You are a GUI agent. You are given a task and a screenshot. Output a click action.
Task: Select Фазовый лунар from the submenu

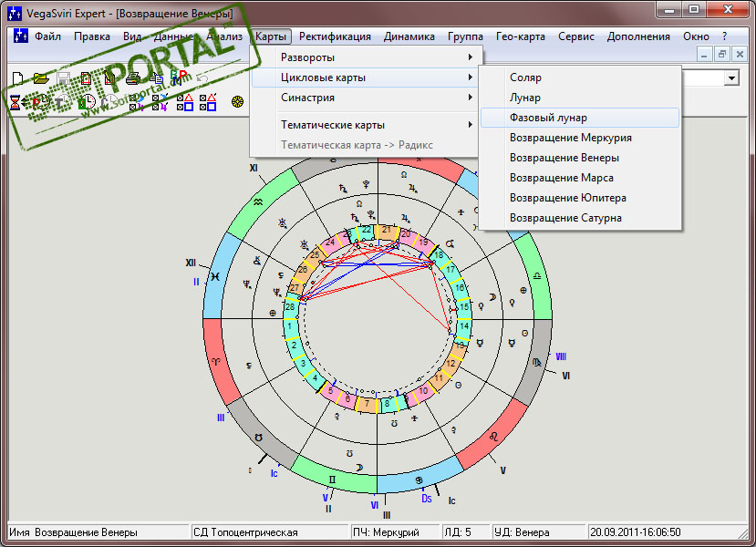click(x=580, y=118)
